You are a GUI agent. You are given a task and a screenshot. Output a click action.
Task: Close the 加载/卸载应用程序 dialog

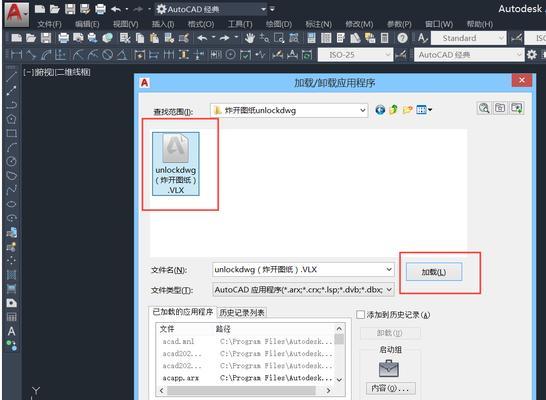pyautogui.click(x=522, y=80)
